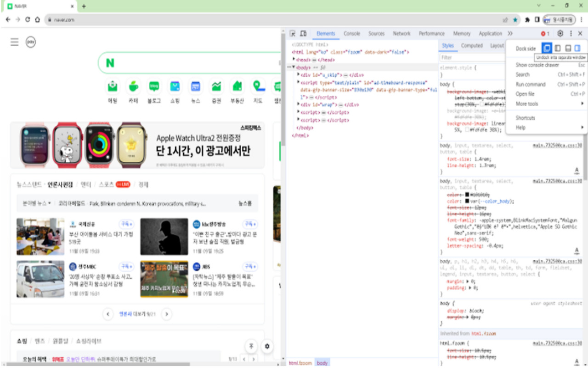The width and height of the screenshot is (588, 368).
Task: Click the Naver Pay icon
Action: (x=31, y=42)
